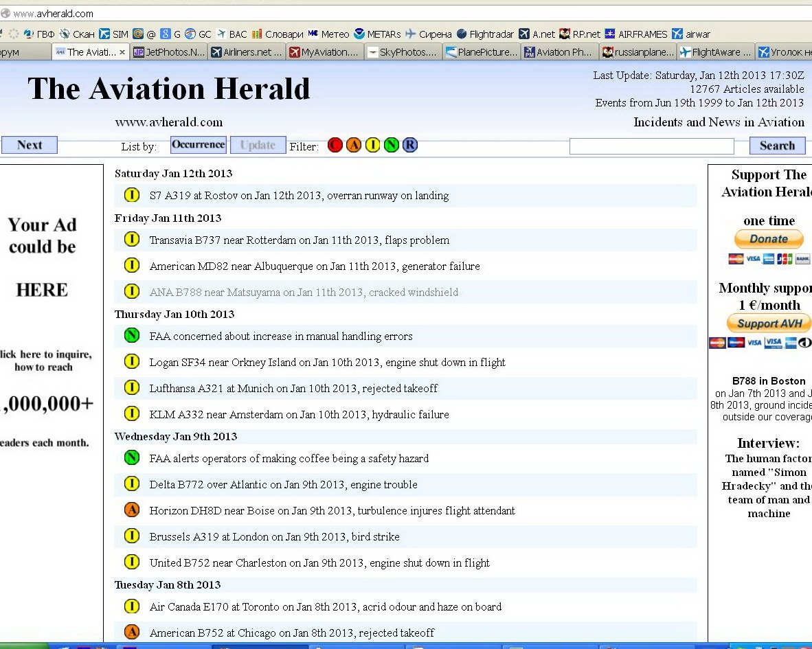Click accident icon beside Horizon DH8D Boise article
This screenshot has height=649, width=812.
[x=132, y=510]
